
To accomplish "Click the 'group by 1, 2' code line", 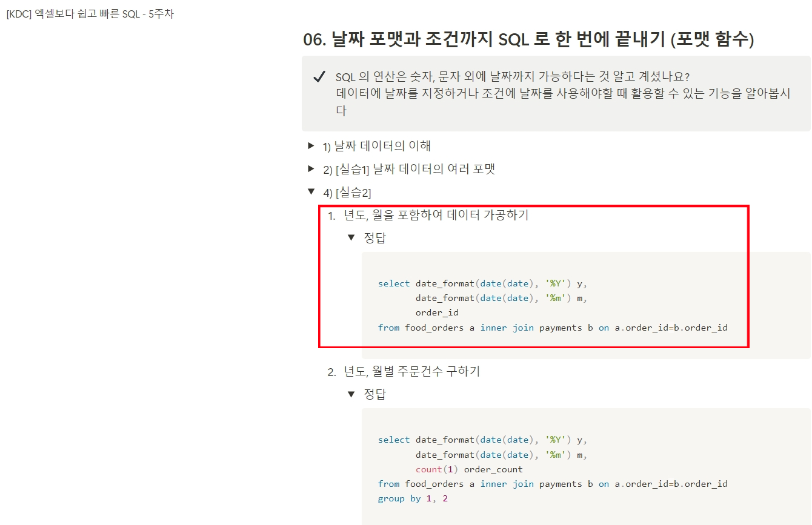I will point(413,499).
